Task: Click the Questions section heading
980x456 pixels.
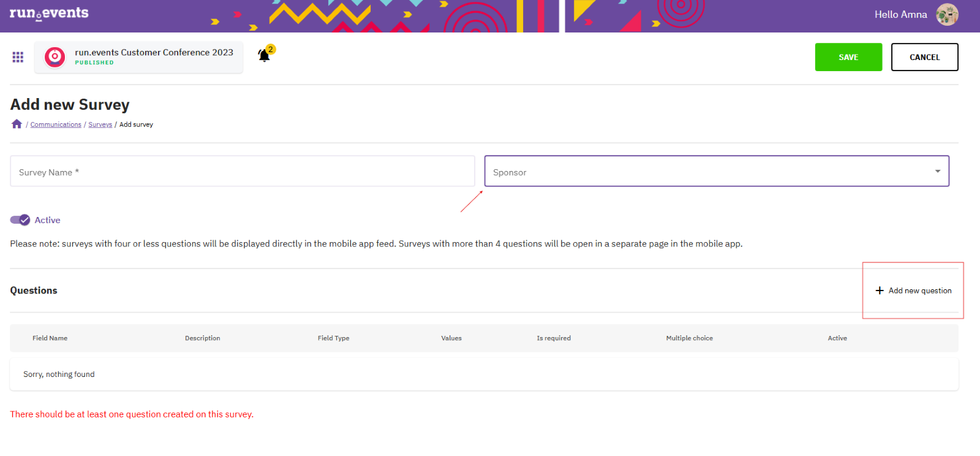Action: (x=34, y=291)
